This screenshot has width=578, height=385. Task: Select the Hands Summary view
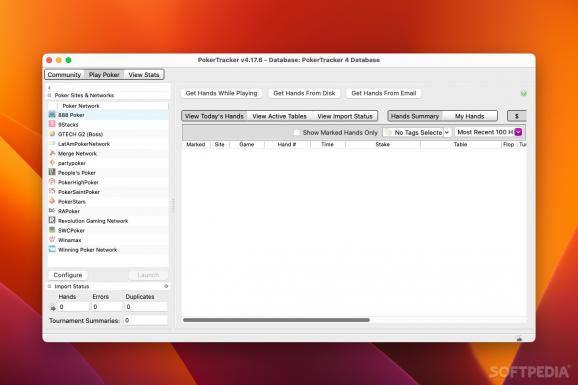point(415,116)
